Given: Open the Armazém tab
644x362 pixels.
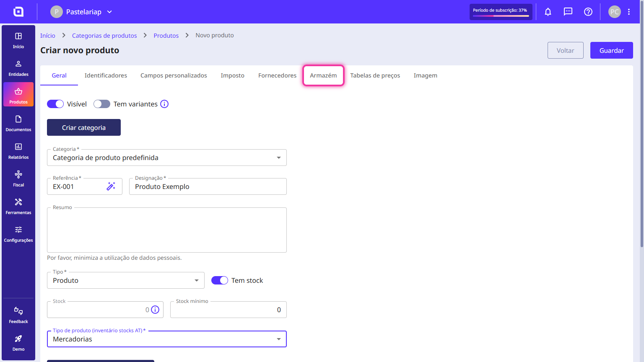Looking at the screenshot, I should click(323, 75).
